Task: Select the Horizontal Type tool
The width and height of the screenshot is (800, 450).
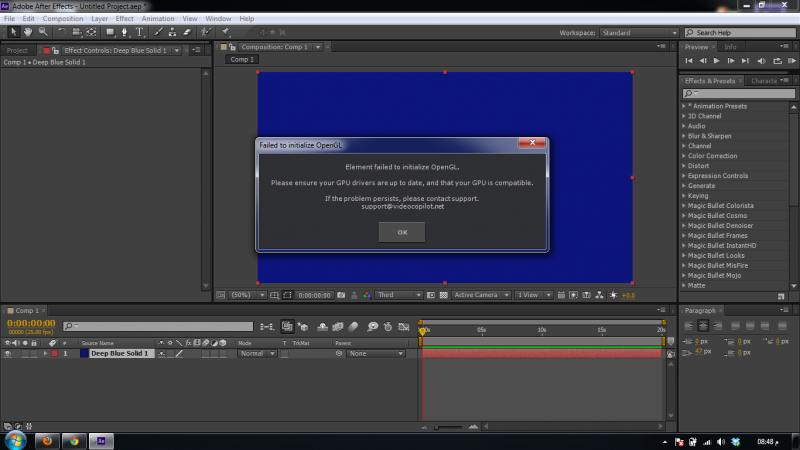Action: click(x=139, y=32)
